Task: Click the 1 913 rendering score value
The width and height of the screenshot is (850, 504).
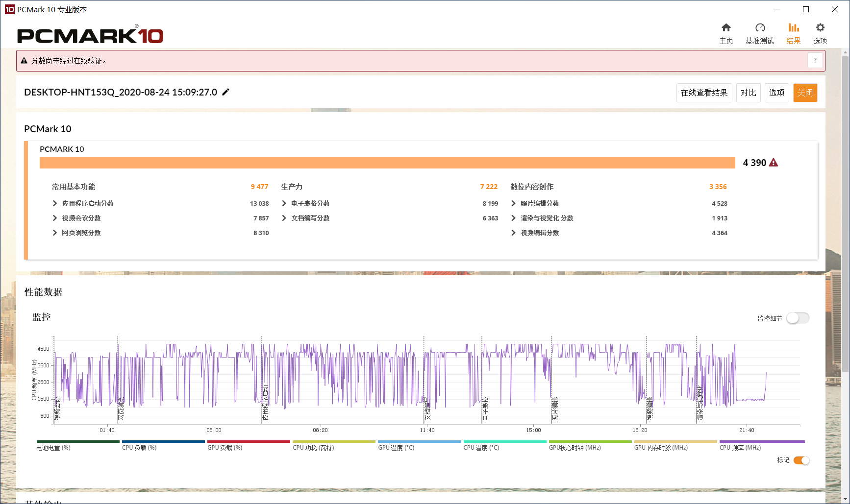Action: point(720,218)
